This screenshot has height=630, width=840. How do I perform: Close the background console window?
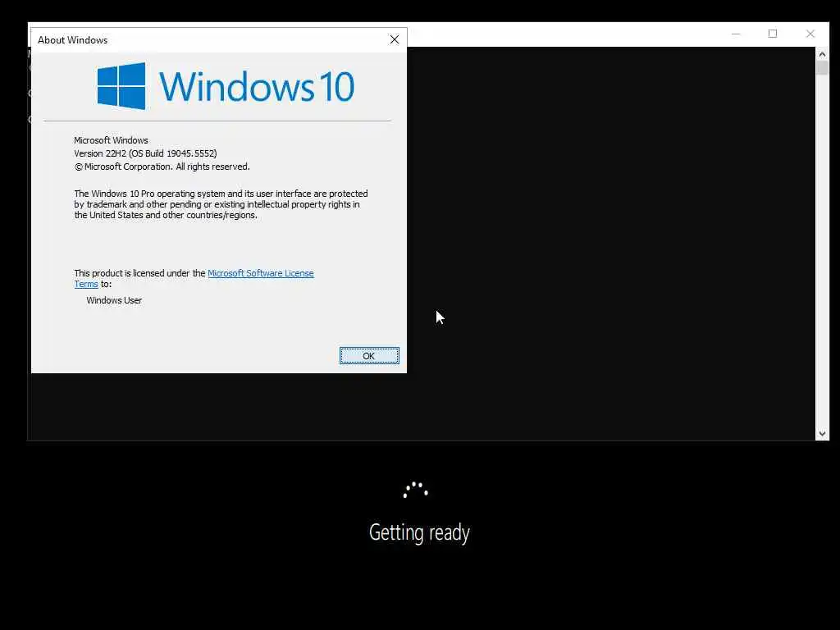click(810, 34)
